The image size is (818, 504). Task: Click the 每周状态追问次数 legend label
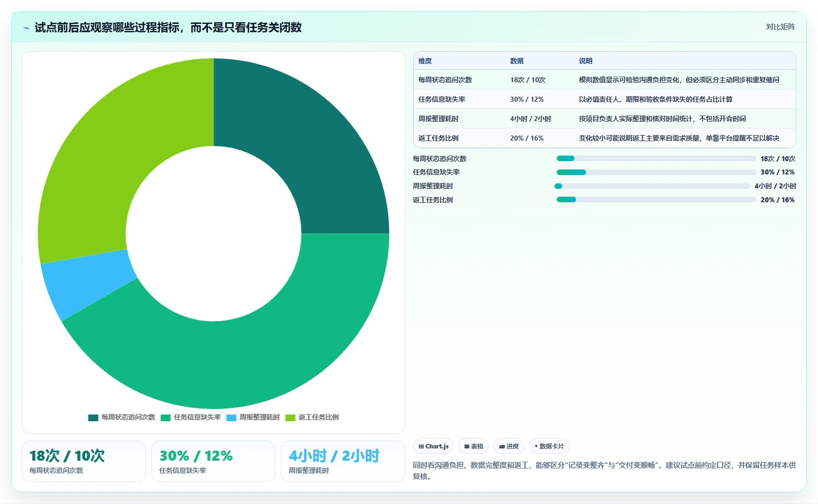click(128, 417)
